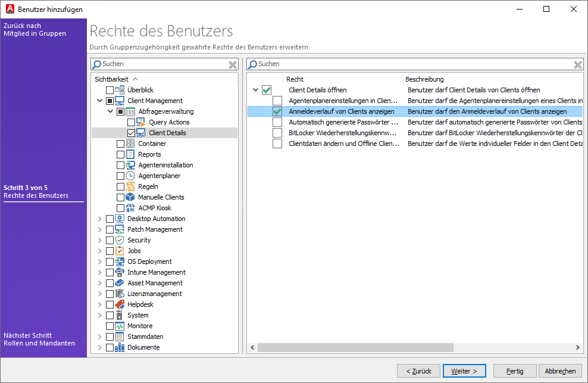This screenshot has height=383, width=588.
Task: Clear the left search field with X icon
Action: pos(233,64)
